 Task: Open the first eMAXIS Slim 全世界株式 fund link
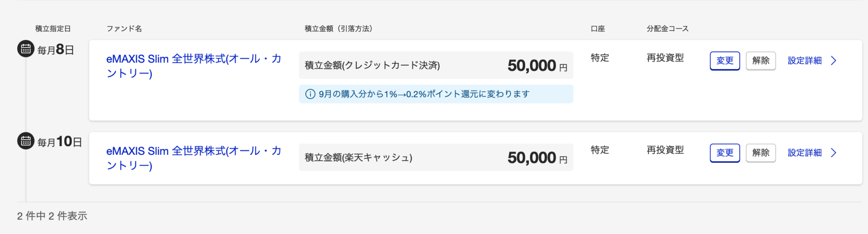[194, 66]
